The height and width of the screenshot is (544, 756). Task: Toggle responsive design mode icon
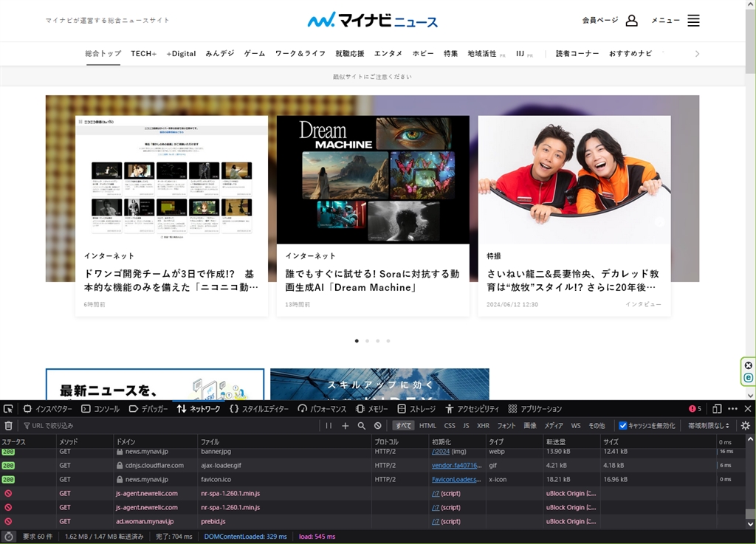point(717,409)
